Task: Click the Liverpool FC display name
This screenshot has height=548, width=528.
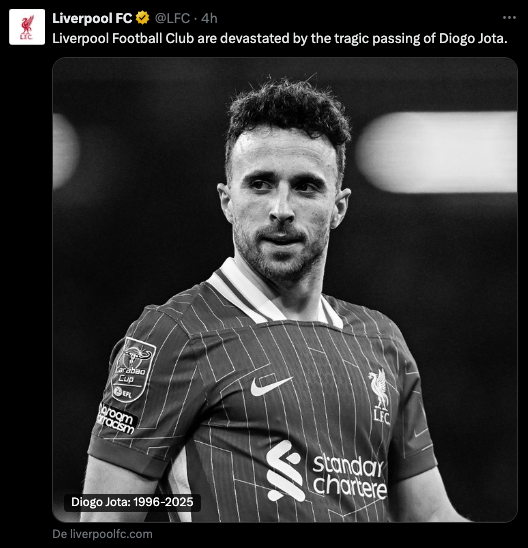Action: [92, 18]
